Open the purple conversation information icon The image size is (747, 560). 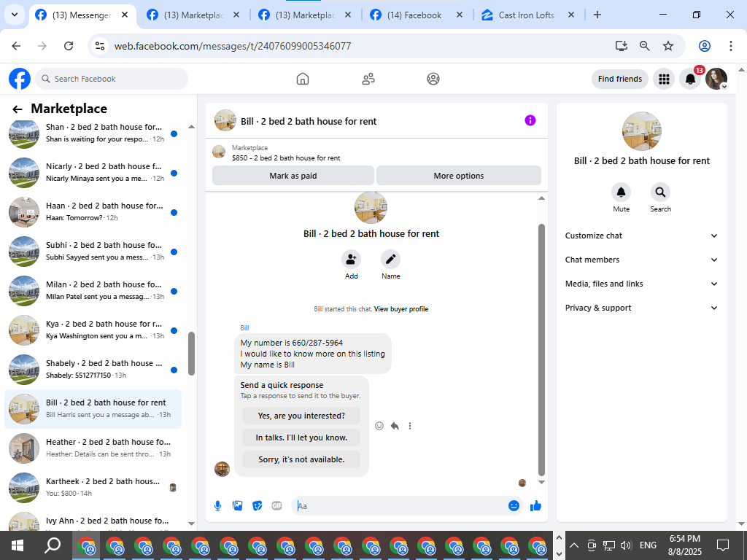click(x=530, y=120)
